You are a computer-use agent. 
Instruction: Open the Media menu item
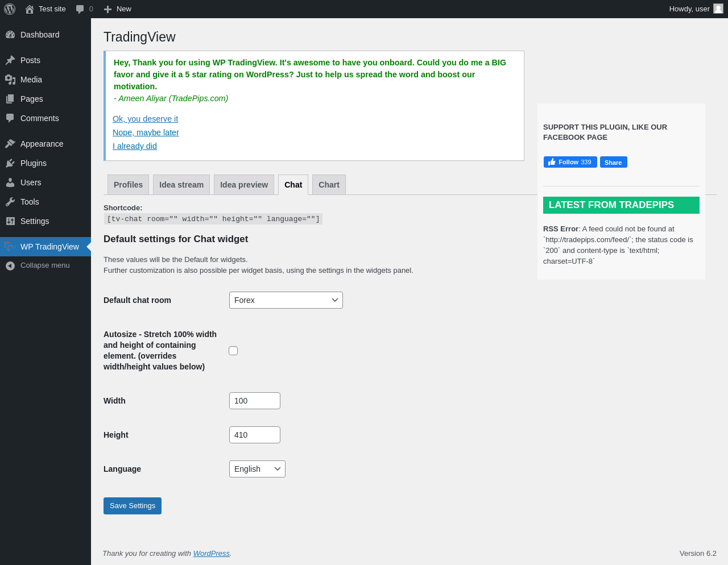45,80
